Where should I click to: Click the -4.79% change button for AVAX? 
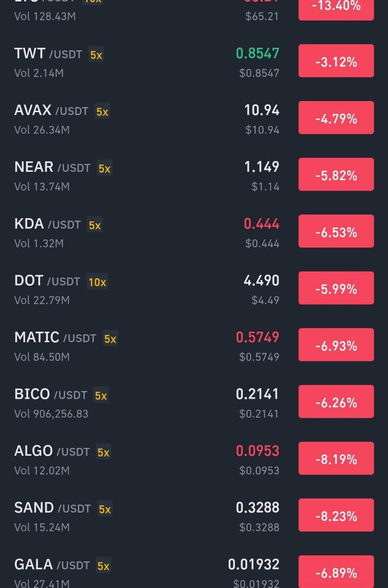pos(336,118)
